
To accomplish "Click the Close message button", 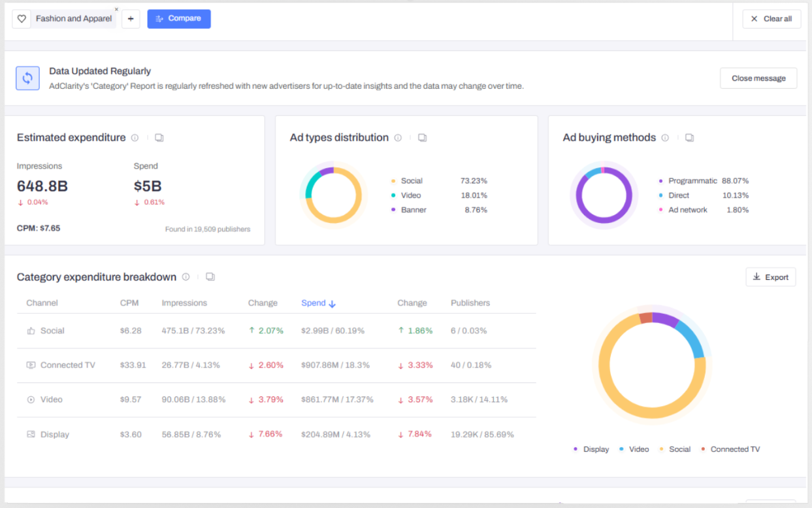I will tap(758, 78).
